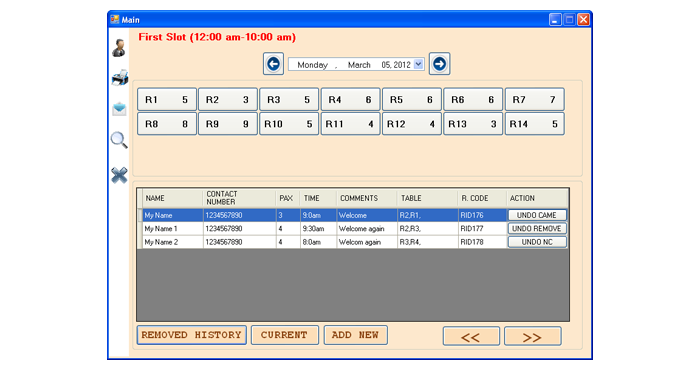
Task: Click the '2012' year in date field
Action: click(402, 65)
